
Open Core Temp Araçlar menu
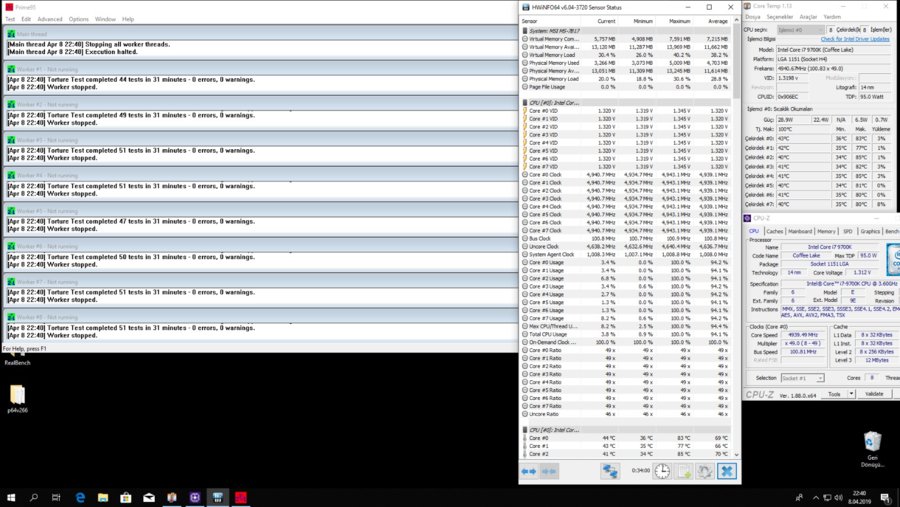click(x=808, y=17)
